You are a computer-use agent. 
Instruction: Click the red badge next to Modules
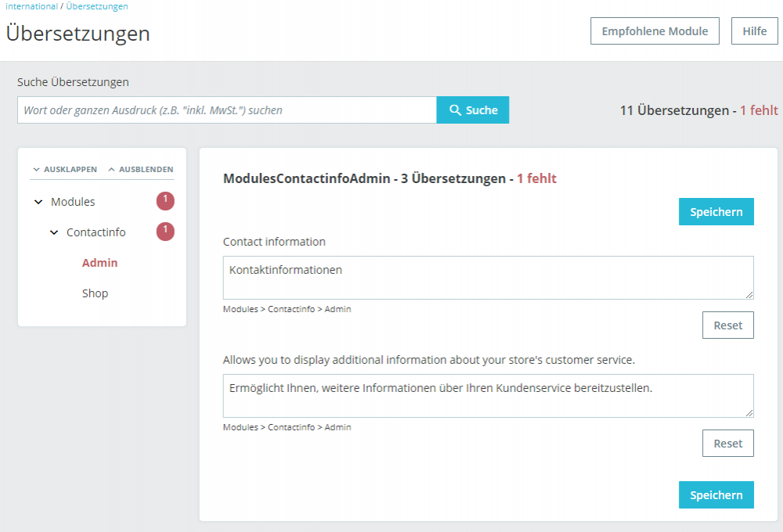[x=165, y=201]
